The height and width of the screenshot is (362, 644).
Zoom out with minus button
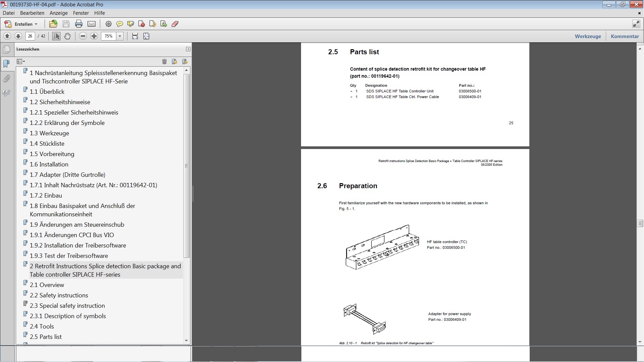83,36
